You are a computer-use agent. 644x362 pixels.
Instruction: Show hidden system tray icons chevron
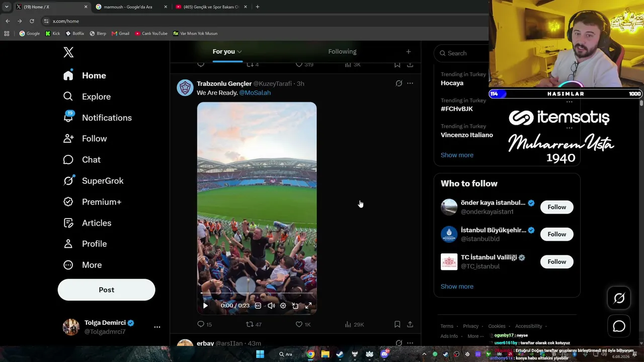[x=424, y=354]
